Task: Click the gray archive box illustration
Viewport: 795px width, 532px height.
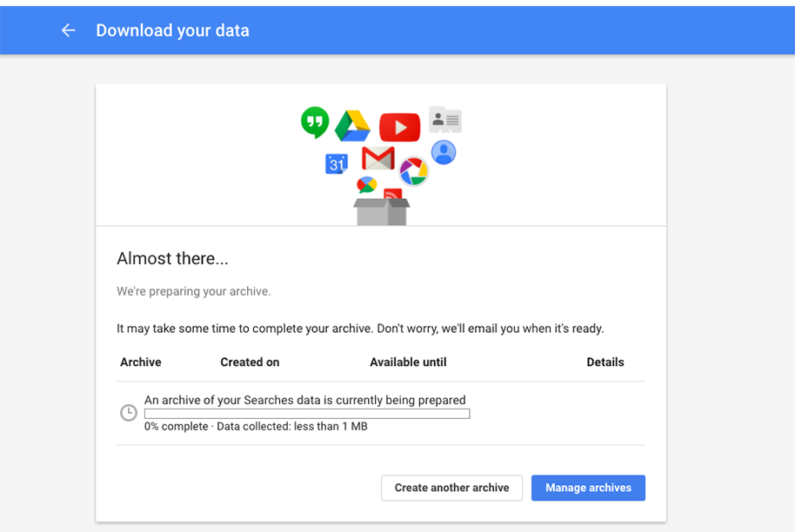Action: (x=382, y=212)
